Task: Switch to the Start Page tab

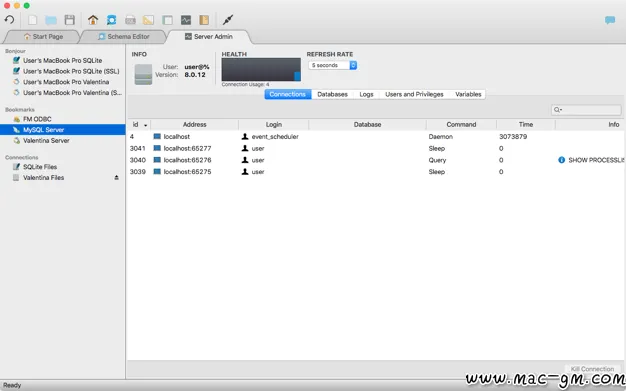Action: [x=43, y=36]
